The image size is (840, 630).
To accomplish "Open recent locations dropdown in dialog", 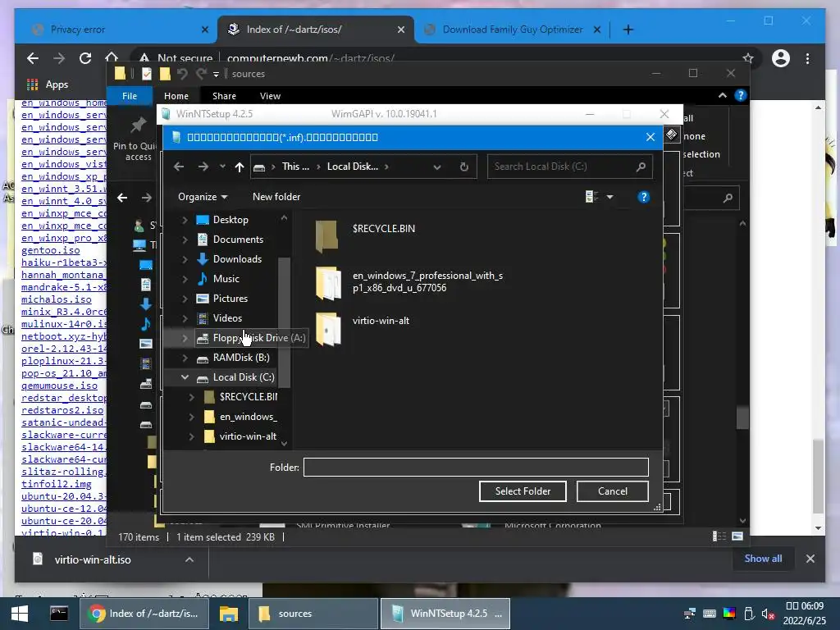I will point(222,167).
